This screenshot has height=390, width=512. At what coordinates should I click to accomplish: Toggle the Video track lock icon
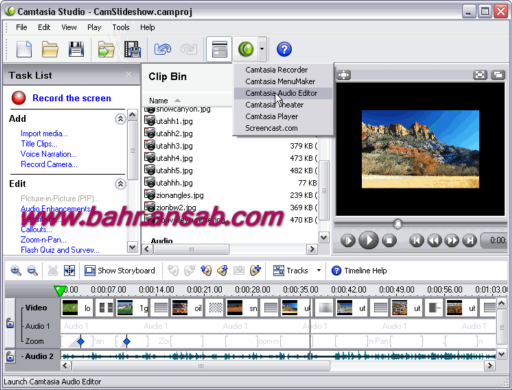[10, 323]
